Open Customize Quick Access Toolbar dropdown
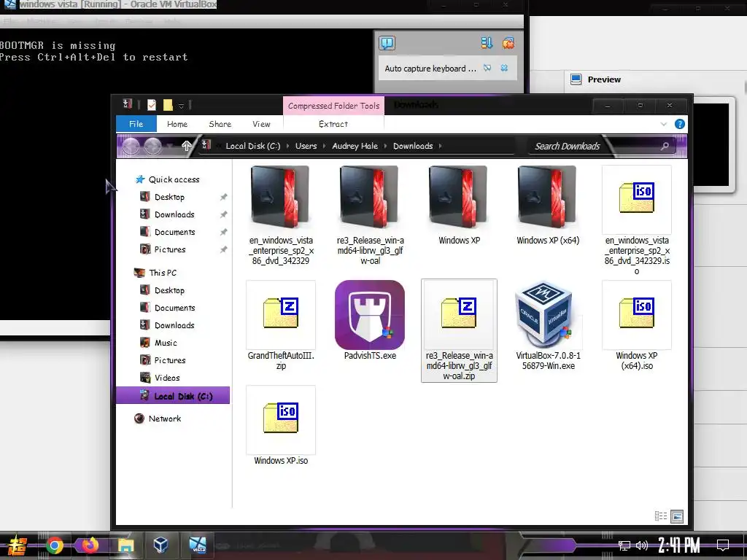The width and height of the screenshot is (747, 560). click(x=181, y=106)
